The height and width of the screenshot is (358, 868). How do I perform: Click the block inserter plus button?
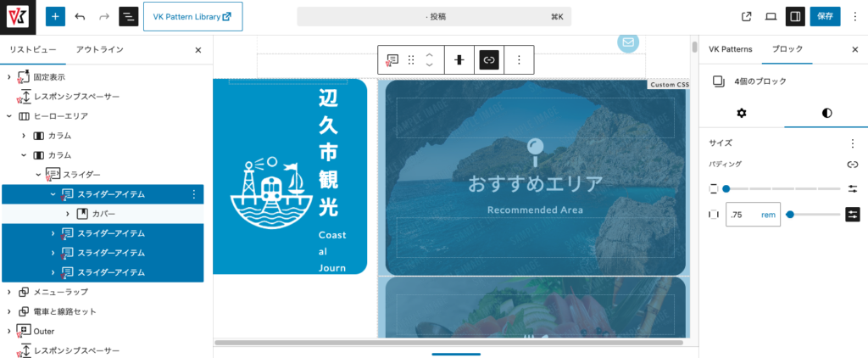pos(55,16)
